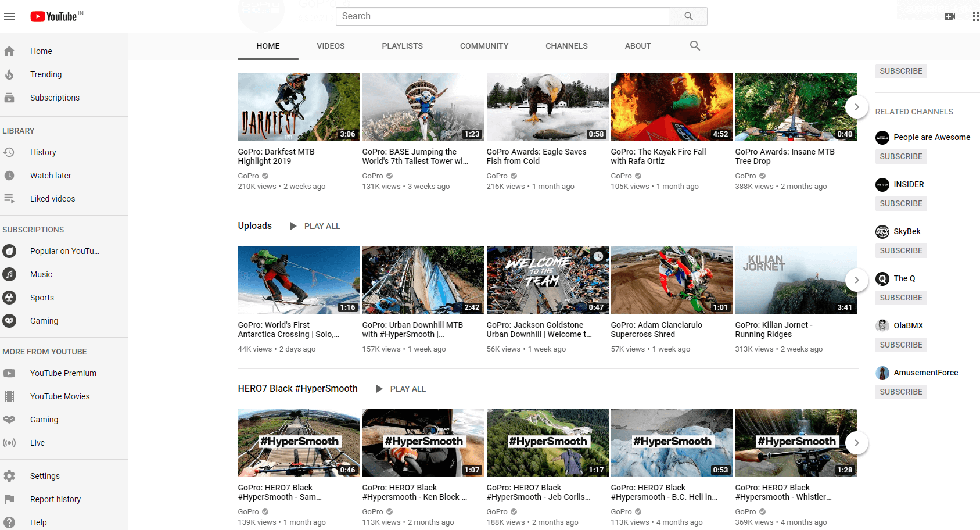
Task: Click the Live broadcast icon
Action: click(9, 443)
